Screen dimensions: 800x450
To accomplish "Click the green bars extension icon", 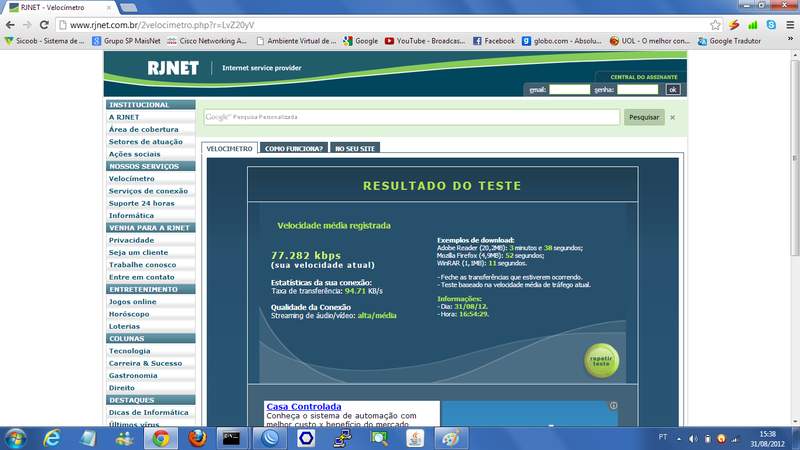I will [753, 24].
